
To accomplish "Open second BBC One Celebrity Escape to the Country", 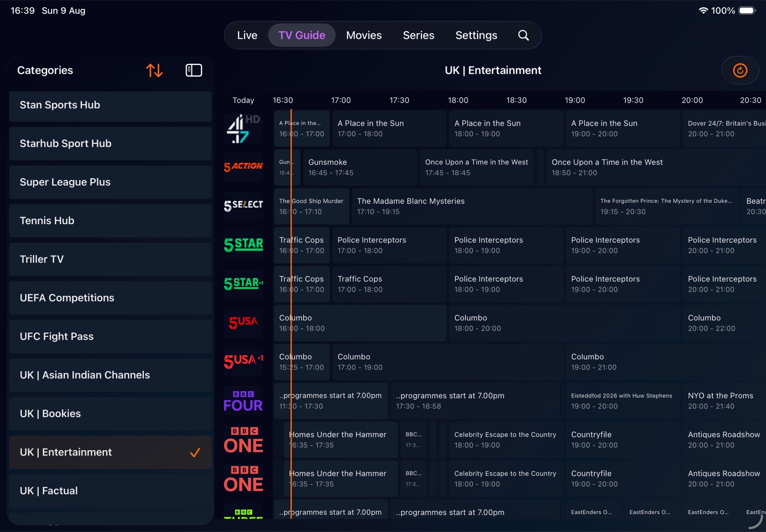I will tap(506, 478).
